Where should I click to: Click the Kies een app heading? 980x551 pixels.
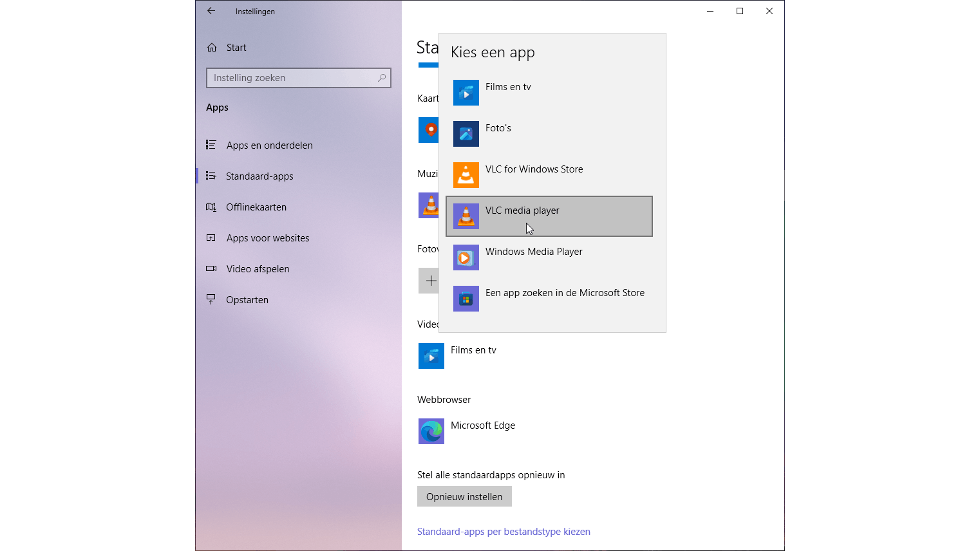(x=493, y=52)
